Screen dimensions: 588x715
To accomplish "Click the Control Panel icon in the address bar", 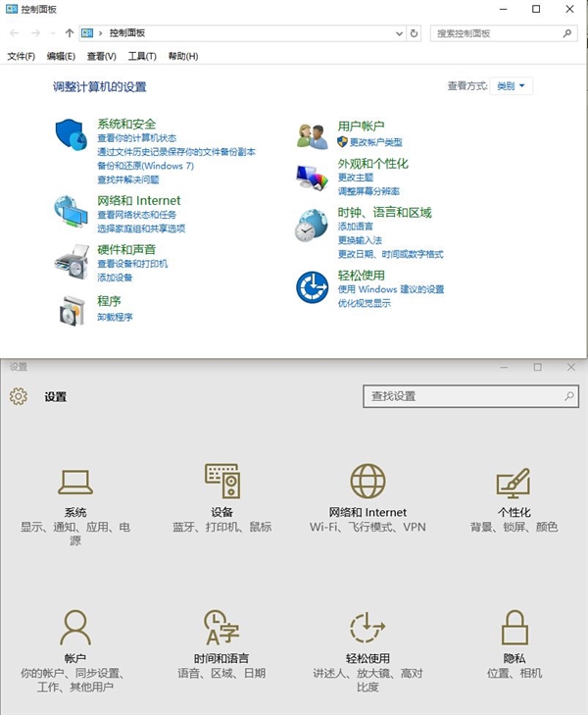I will 87,32.
